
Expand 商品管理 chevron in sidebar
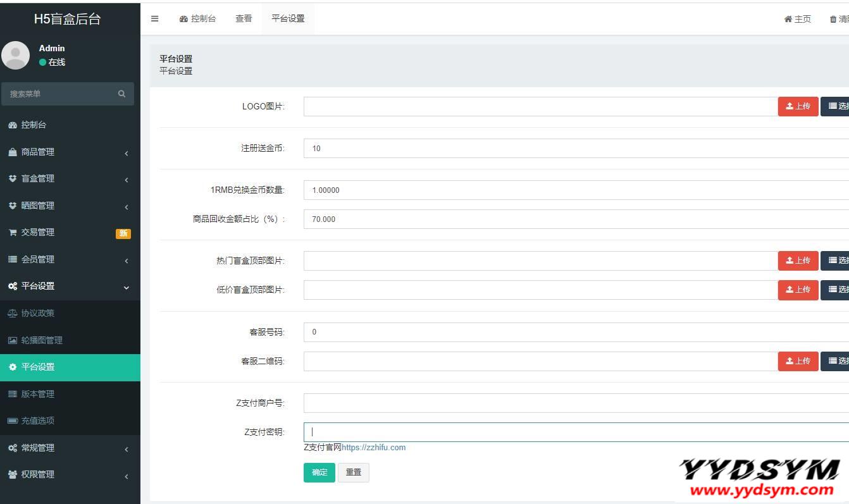click(127, 153)
